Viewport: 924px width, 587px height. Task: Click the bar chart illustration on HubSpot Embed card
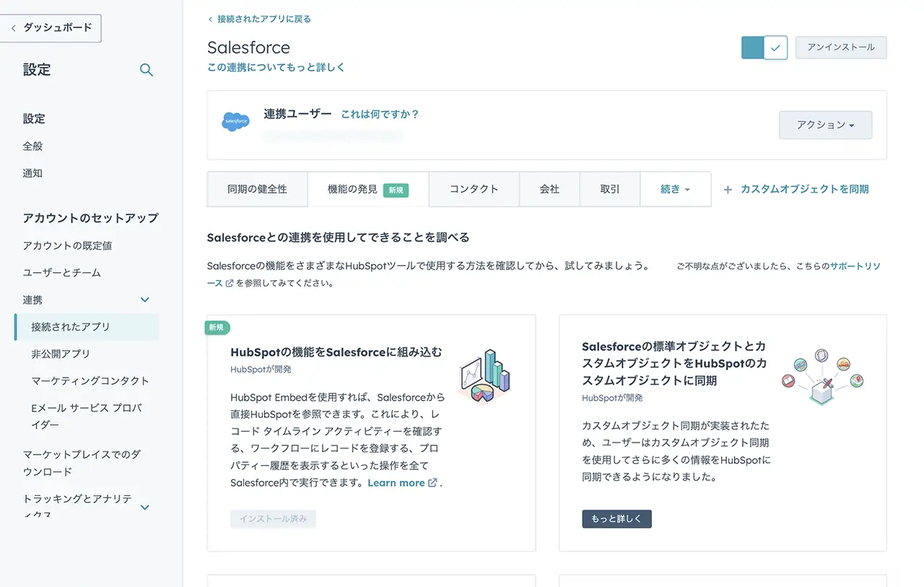484,377
